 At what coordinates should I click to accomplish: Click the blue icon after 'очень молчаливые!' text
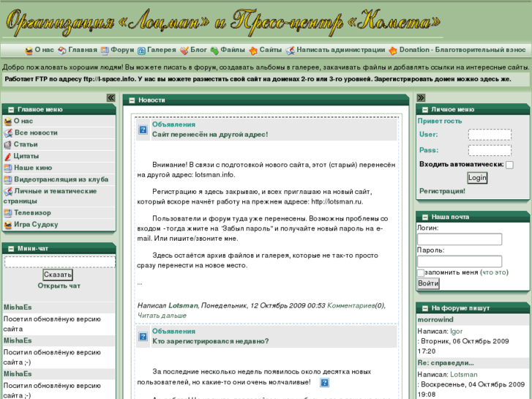(324, 383)
